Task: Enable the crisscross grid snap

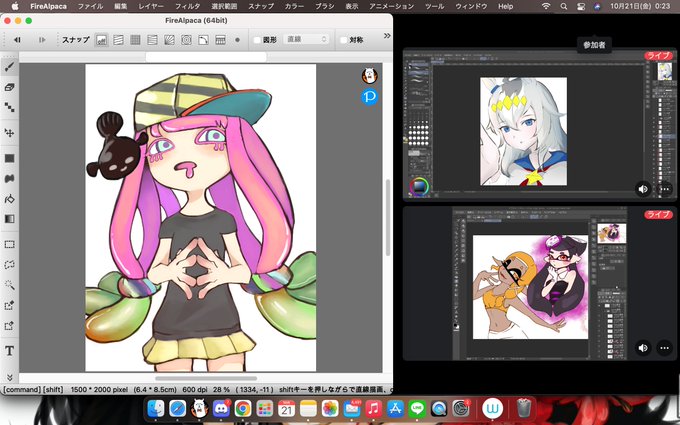Action: click(x=135, y=40)
